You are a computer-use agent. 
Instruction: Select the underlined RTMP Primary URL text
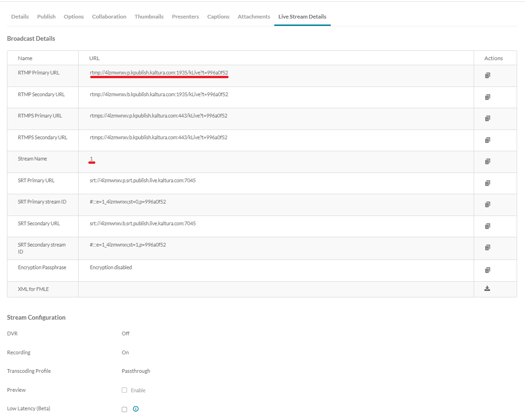[159, 73]
